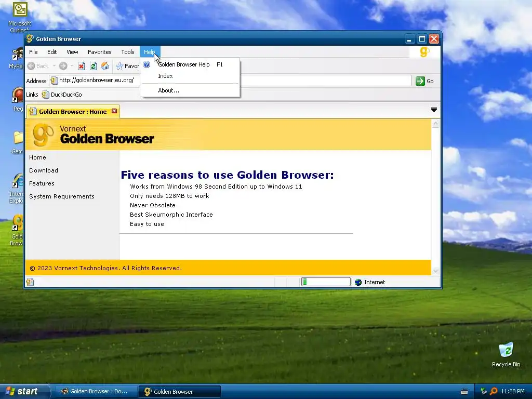Open the Features sidebar link
Image resolution: width=532 pixels, height=399 pixels.
[x=42, y=183]
